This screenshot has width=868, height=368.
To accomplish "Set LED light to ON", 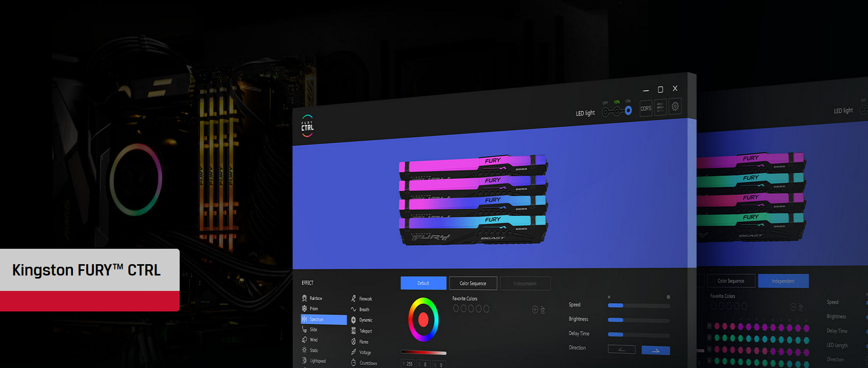I will coord(628,111).
